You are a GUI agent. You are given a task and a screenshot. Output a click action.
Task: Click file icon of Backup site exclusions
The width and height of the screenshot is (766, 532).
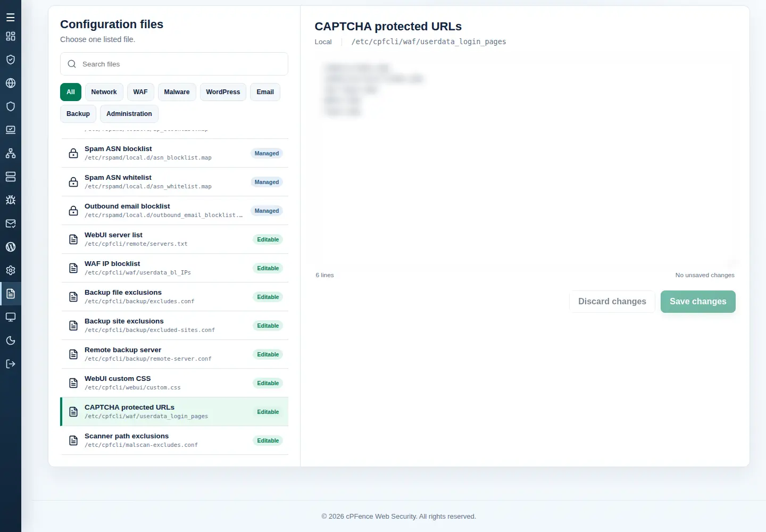(x=73, y=326)
